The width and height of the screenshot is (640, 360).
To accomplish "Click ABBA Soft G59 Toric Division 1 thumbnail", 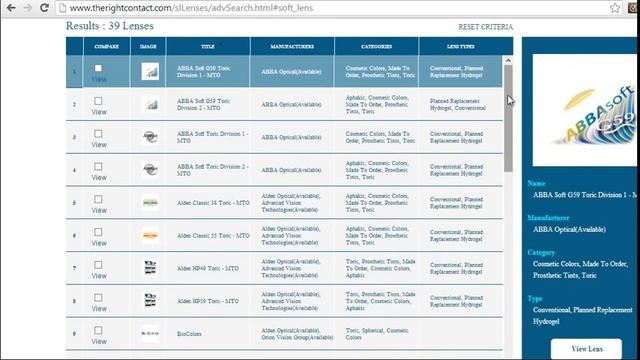I will tap(150, 71).
